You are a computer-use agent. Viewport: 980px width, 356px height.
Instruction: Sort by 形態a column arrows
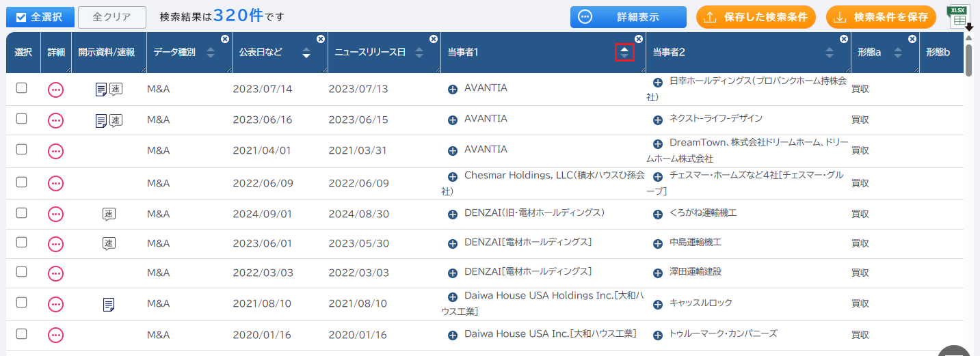point(898,53)
